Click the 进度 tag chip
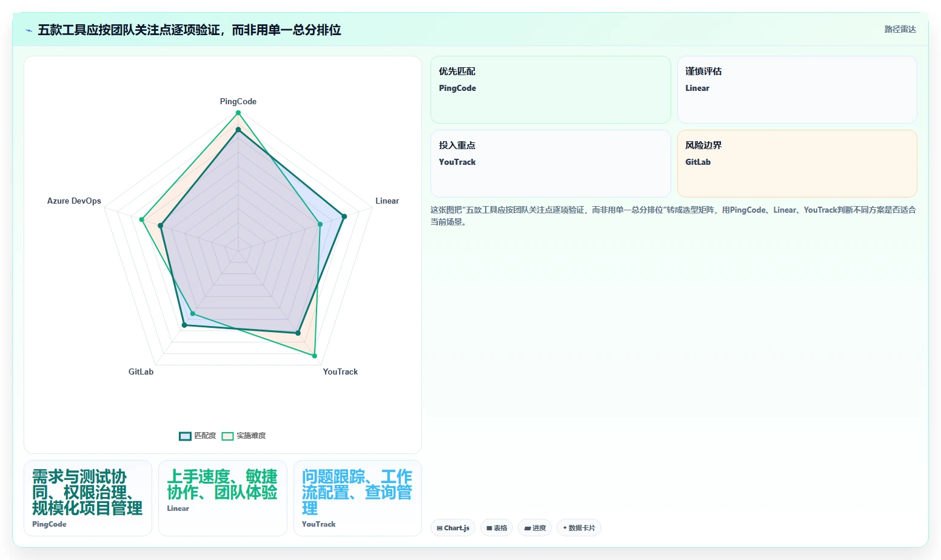This screenshot has width=941, height=560. (x=535, y=528)
